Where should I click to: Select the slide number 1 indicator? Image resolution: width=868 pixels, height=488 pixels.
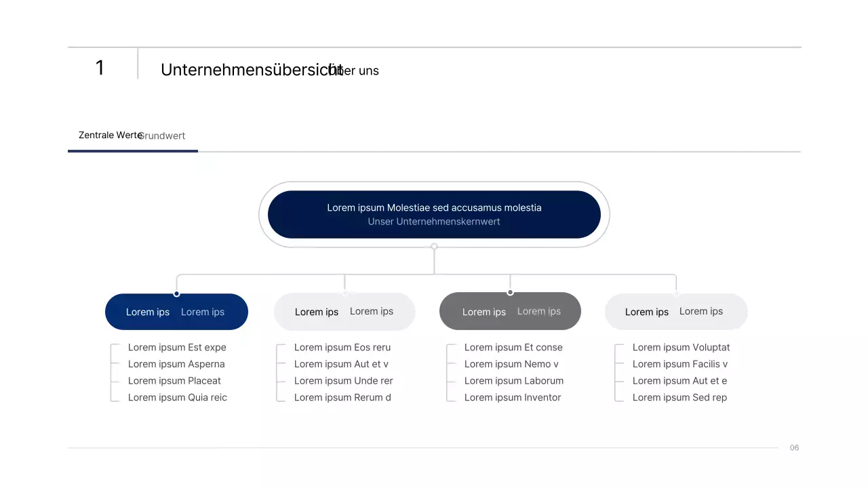point(100,68)
